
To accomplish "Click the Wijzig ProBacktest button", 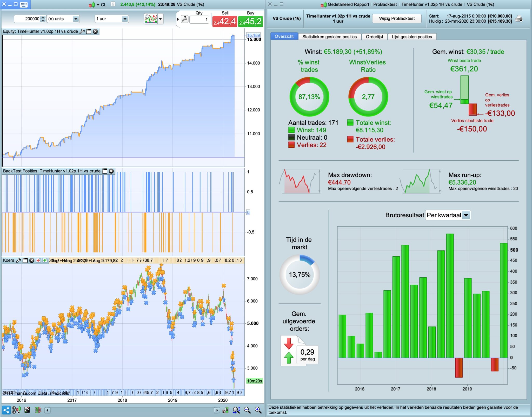I will pyautogui.click(x=397, y=18).
